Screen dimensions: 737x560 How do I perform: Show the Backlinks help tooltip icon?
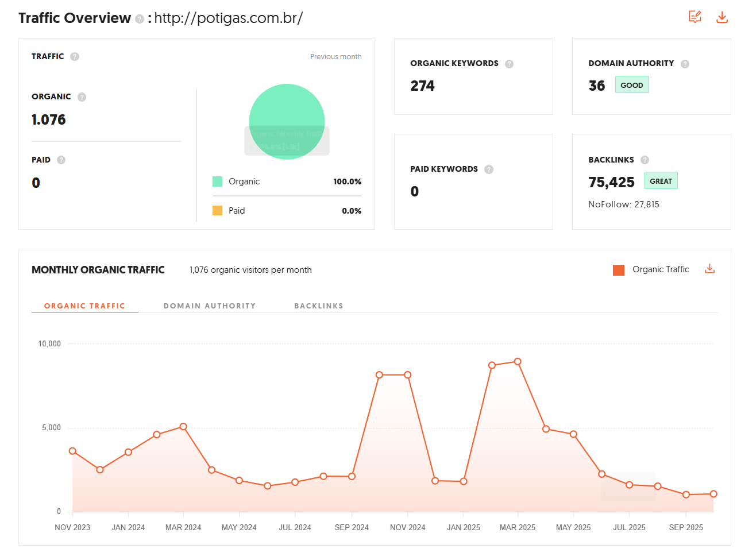[645, 160]
